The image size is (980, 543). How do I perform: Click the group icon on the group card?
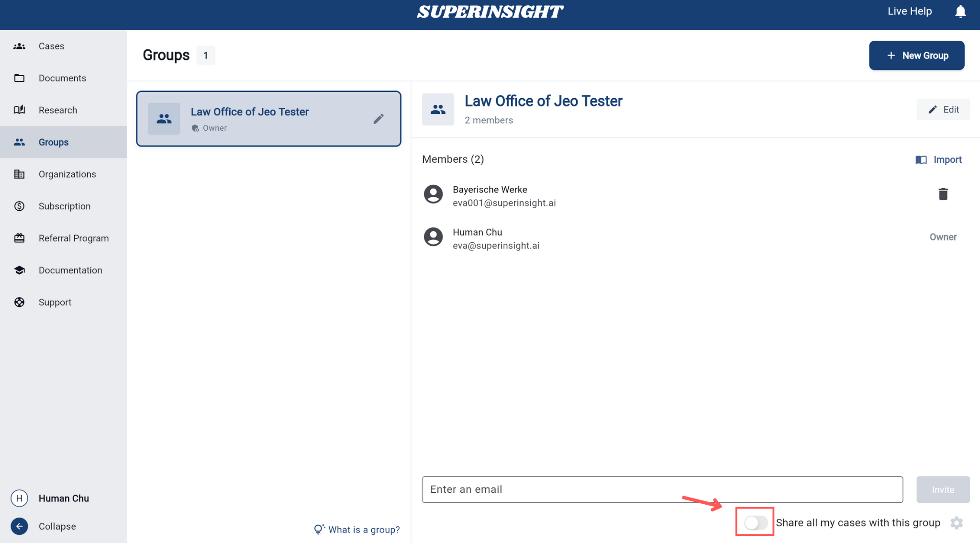(164, 119)
